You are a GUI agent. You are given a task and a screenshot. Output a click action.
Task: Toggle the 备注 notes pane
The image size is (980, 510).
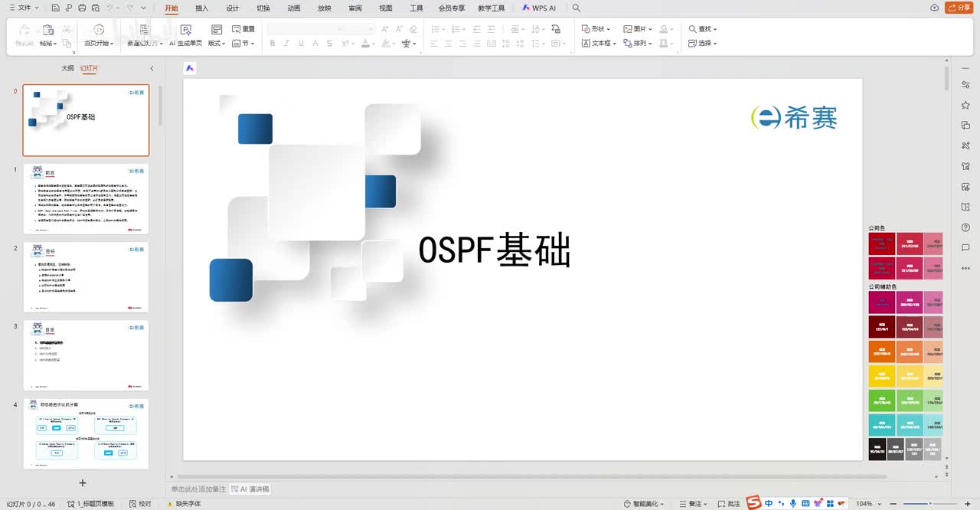coord(694,504)
